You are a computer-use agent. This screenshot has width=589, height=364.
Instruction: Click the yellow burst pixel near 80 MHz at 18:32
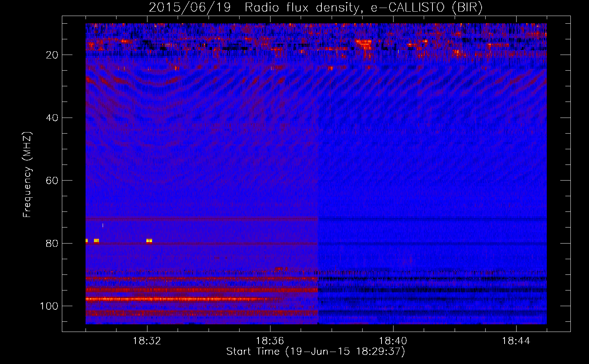click(149, 241)
